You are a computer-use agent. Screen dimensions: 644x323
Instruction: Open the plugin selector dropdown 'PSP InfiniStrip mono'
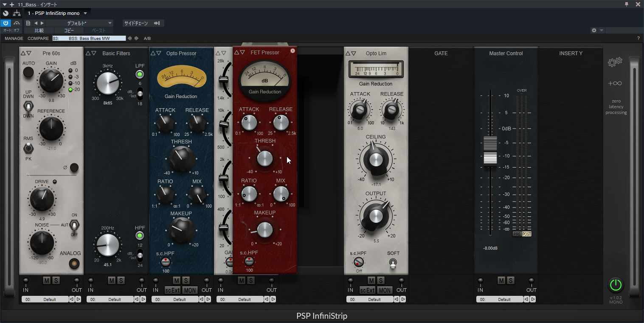[x=56, y=13]
